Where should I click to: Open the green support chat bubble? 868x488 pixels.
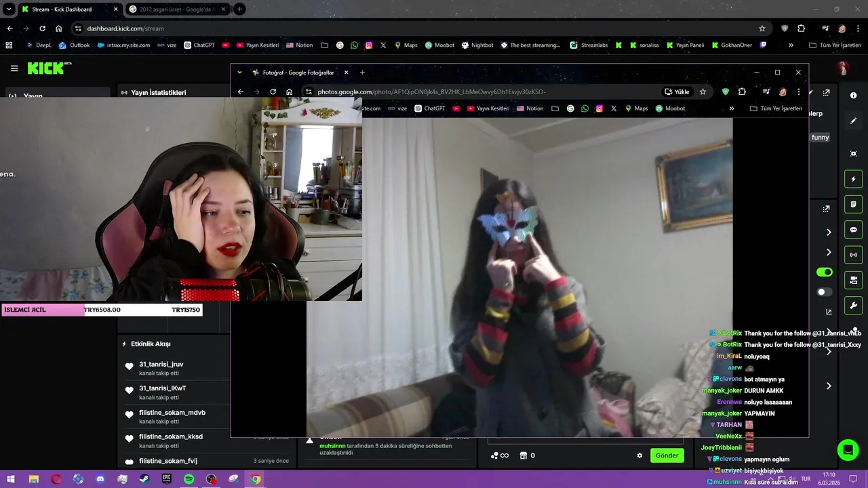tap(847, 450)
